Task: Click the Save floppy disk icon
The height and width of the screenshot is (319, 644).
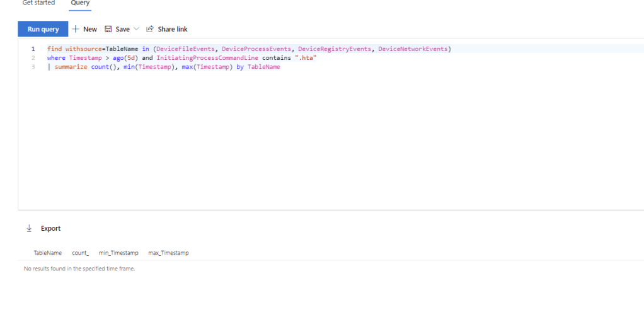Action: (x=108, y=29)
